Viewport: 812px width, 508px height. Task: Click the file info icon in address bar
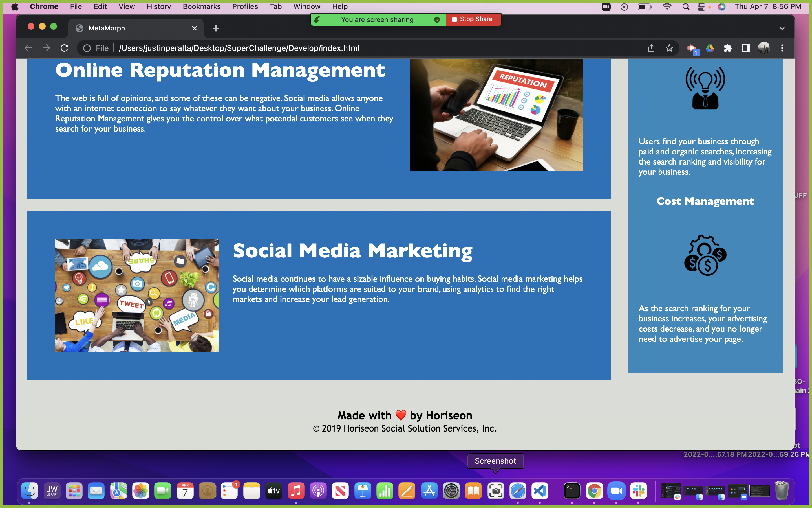[87, 48]
